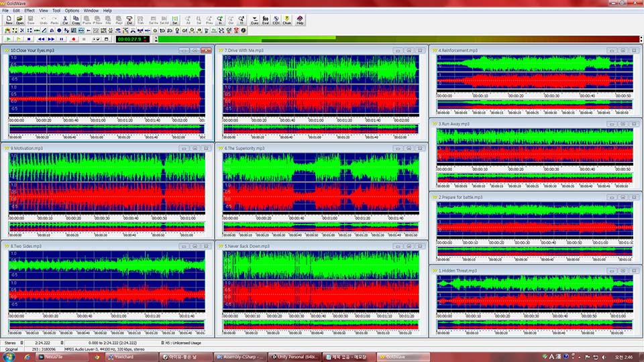
Task: Open the Tool menu
Action: [56, 11]
